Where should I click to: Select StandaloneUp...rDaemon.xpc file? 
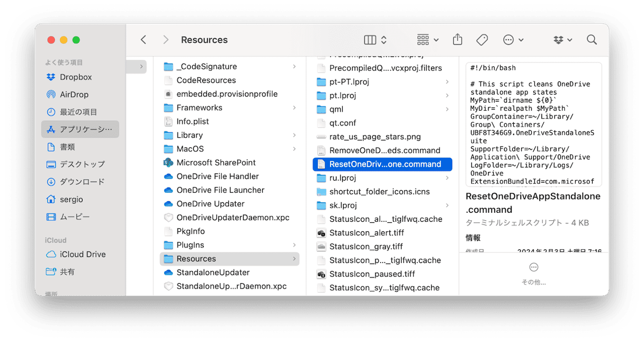tap(229, 286)
